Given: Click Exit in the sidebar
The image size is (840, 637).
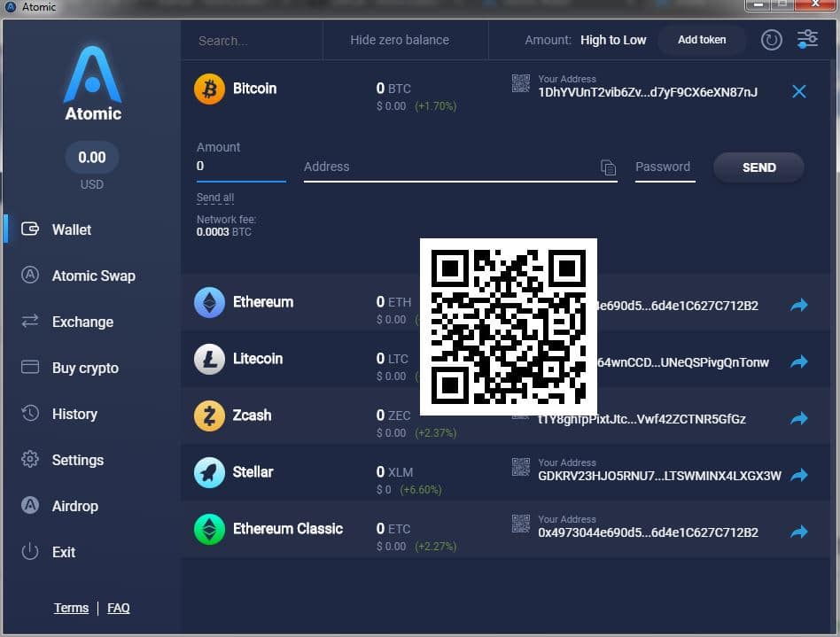Looking at the screenshot, I should [x=63, y=552].
